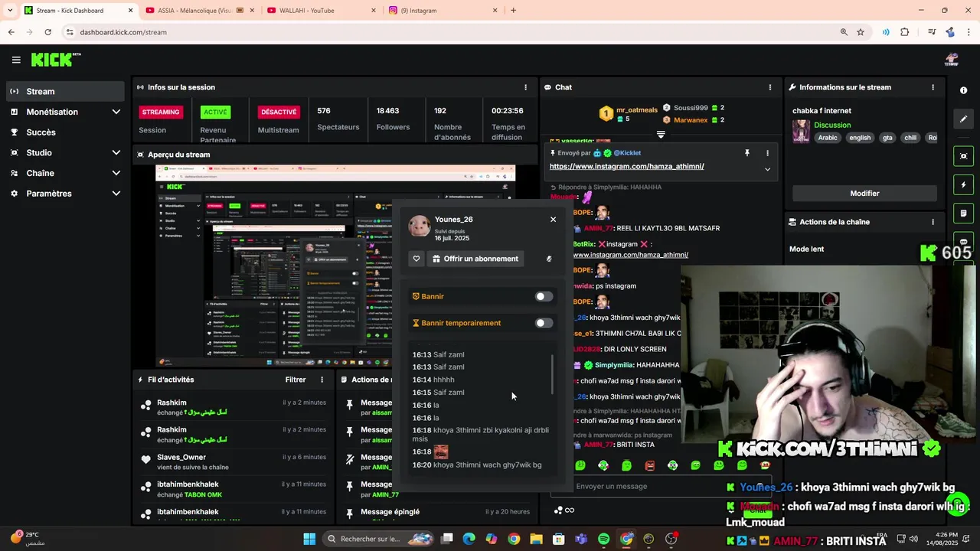Click the Filtrer button in activity feed
This screenshot has height=551, width=980.
click(296, 380)
